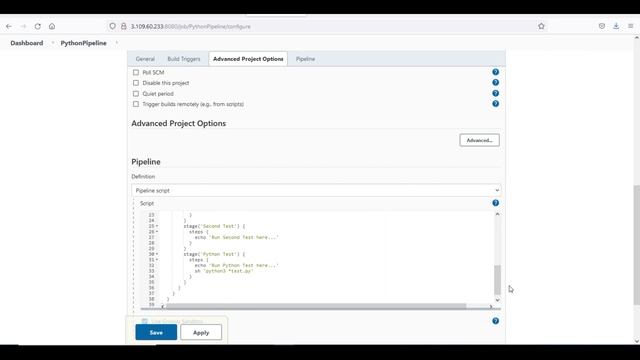The width and height of the screenshot is (640, 360).
Task: Click the padlock site info icon
Action: [x=123, y=26]
